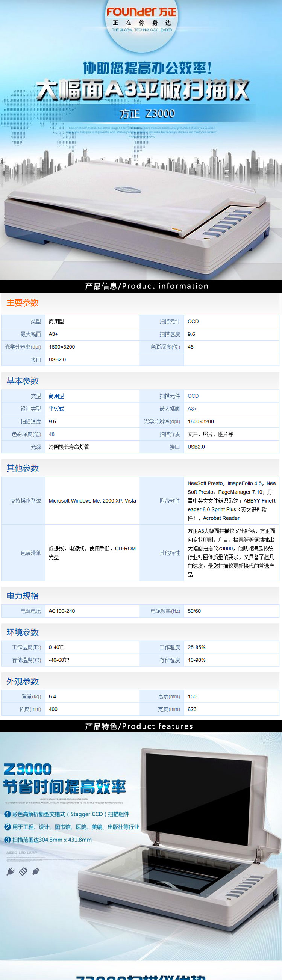Select 6.4 weight value

52,696
